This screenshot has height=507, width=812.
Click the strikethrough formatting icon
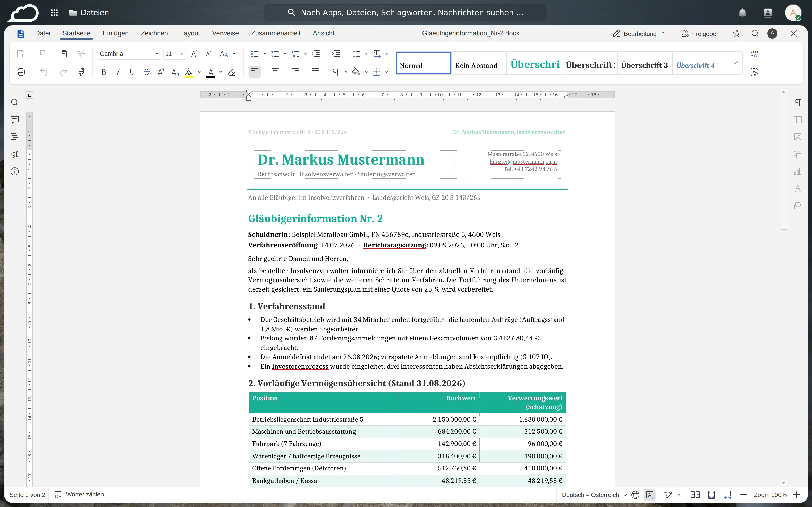click(147, 72)
